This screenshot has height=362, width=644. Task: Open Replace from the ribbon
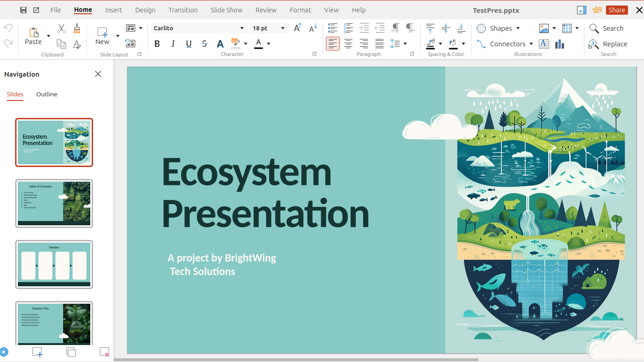click(608, 44)
